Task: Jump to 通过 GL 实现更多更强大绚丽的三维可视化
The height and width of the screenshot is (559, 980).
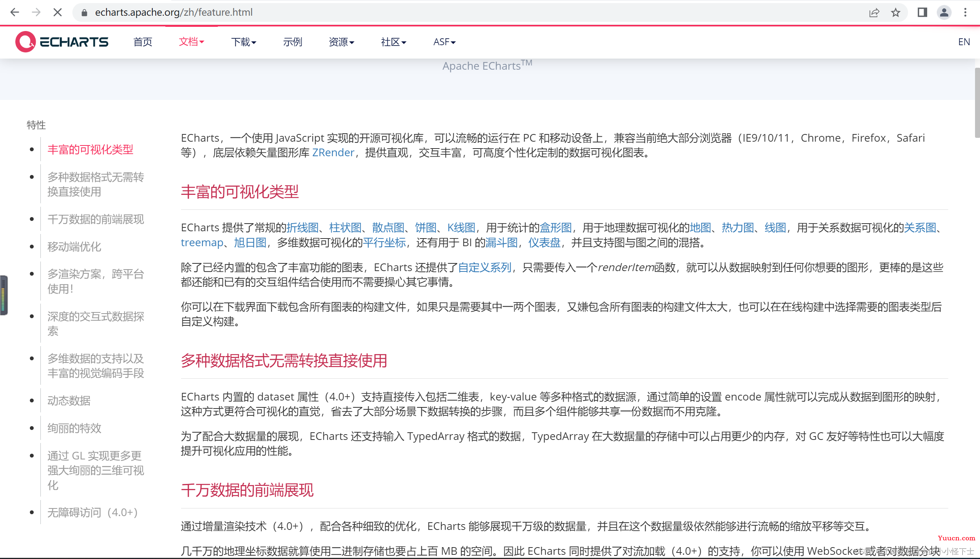Action: 96,470
